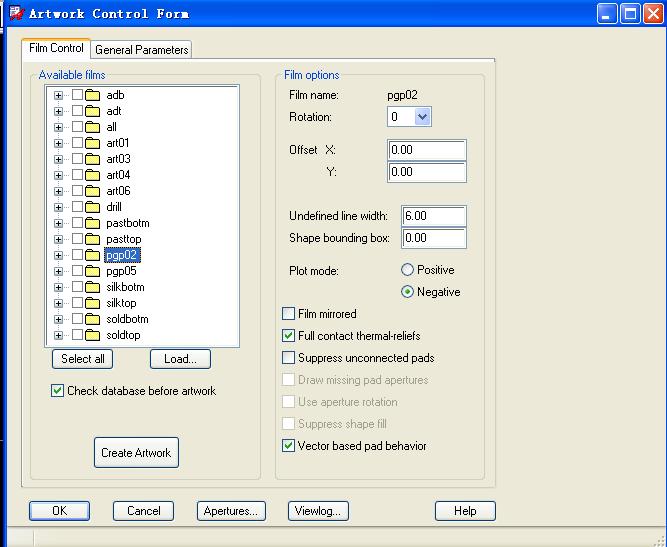The width and height of the screenshot is (667, 547).
Task: Close the Artwork Control Form window
Action: click(654, 14)
